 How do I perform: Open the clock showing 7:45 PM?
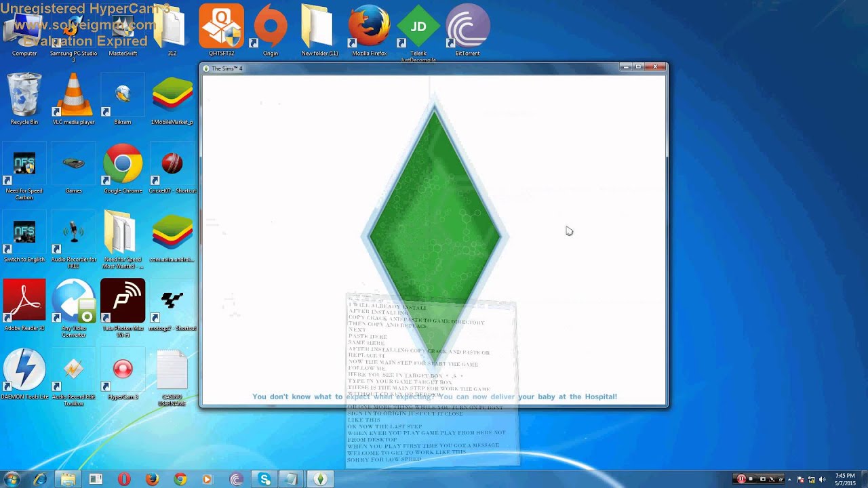844,479
